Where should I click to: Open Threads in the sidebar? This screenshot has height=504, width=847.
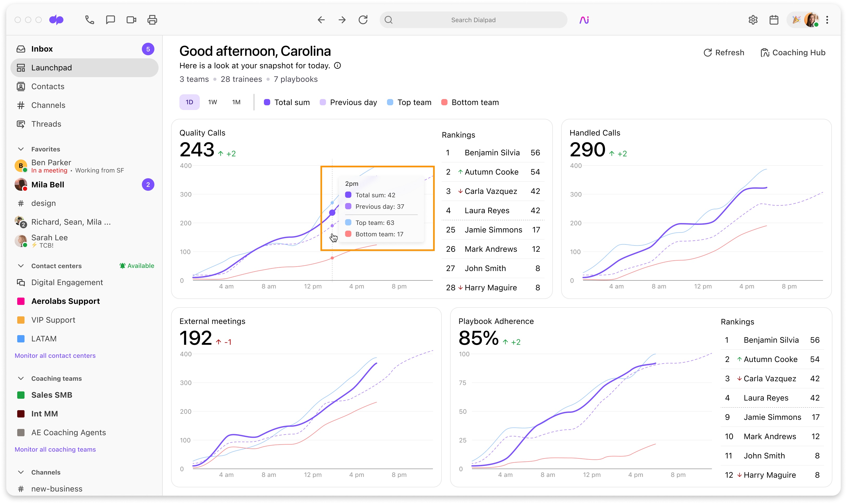click(84, 124)
